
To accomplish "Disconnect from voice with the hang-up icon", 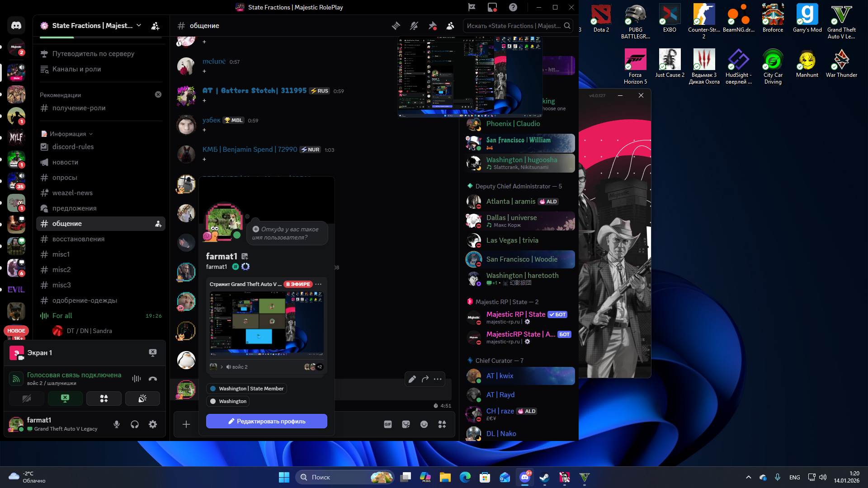I will [153, 379].
